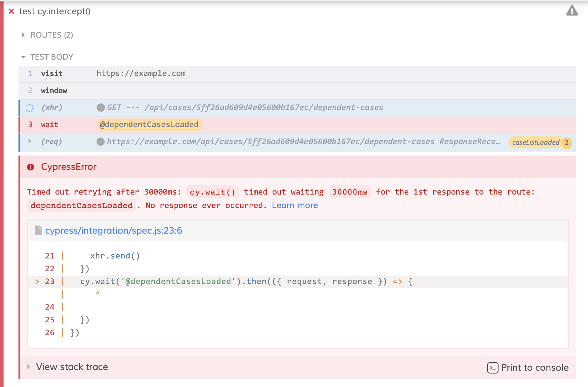588x387 pixels.
Task: Click the red failing test X icon
Action: (11, 11)
